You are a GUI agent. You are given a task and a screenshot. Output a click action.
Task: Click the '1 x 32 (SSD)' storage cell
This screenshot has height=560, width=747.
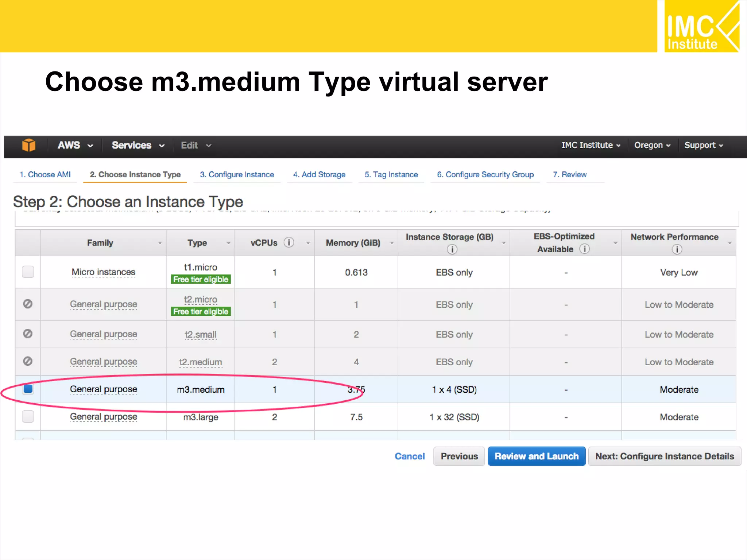[454, 417]
